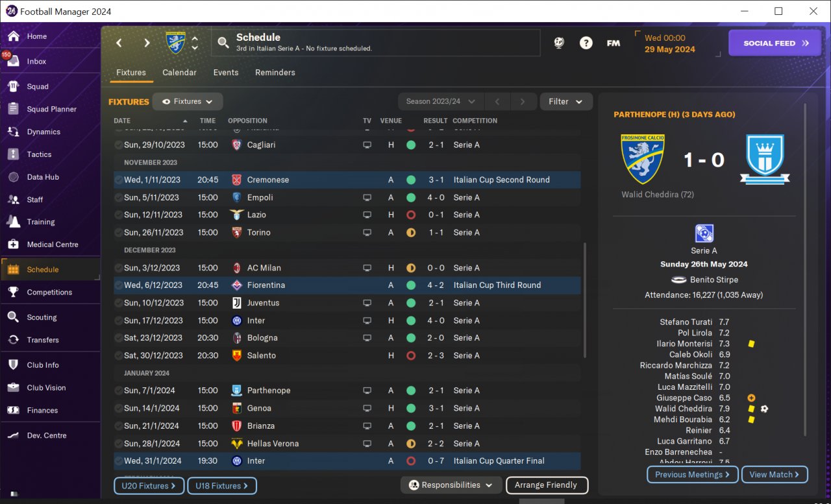831x504 pixels.
Task: Open the Filter dropdown
Action: [x=565, y=101]
